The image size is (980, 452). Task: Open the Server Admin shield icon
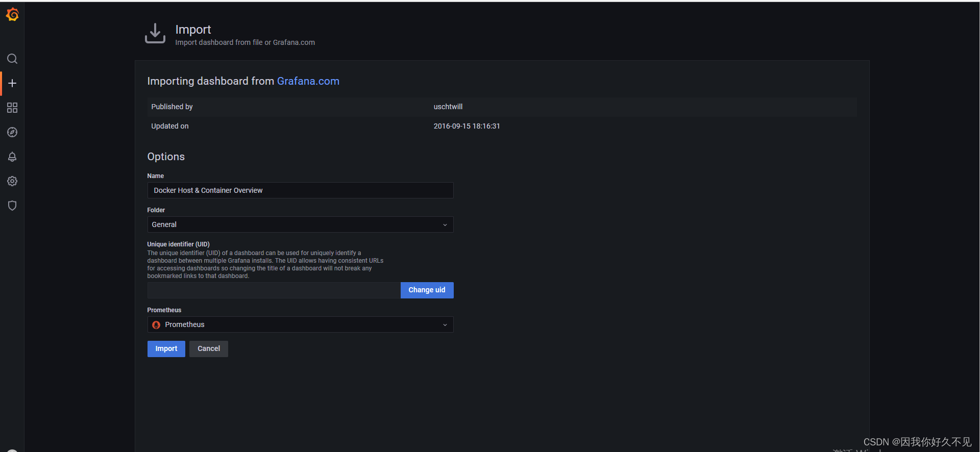tap(12, 206)
